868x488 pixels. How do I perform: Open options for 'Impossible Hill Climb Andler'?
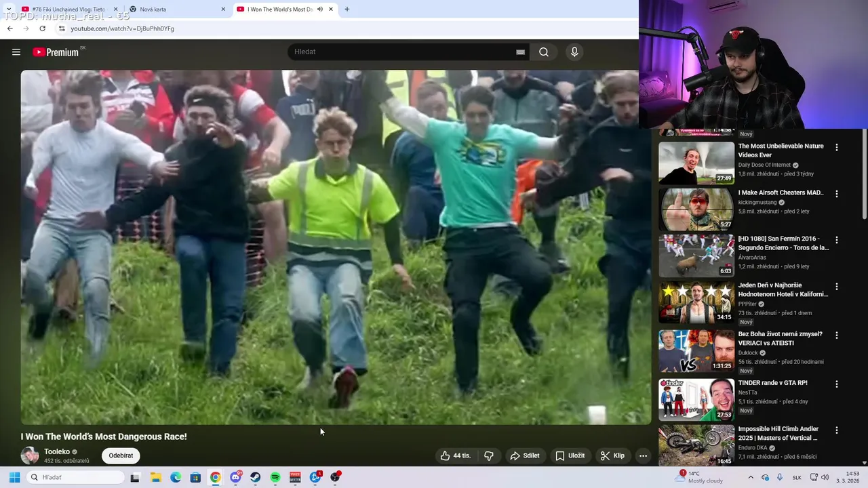point(836,430)
